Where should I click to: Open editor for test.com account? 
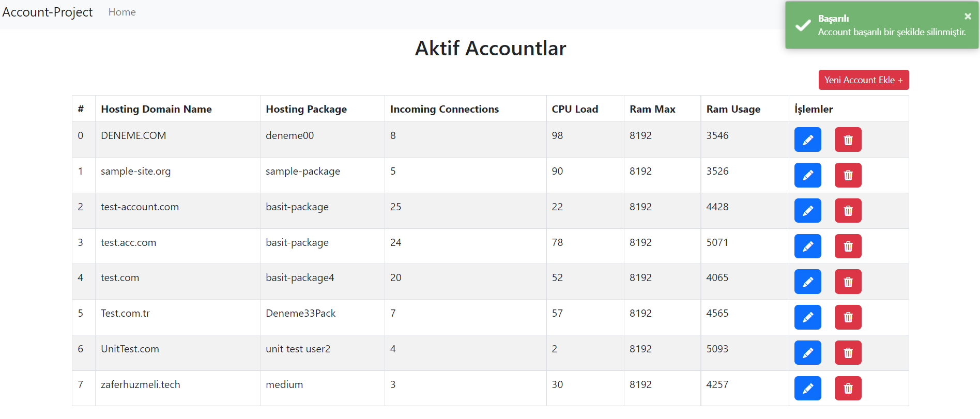tap(807, 282)
